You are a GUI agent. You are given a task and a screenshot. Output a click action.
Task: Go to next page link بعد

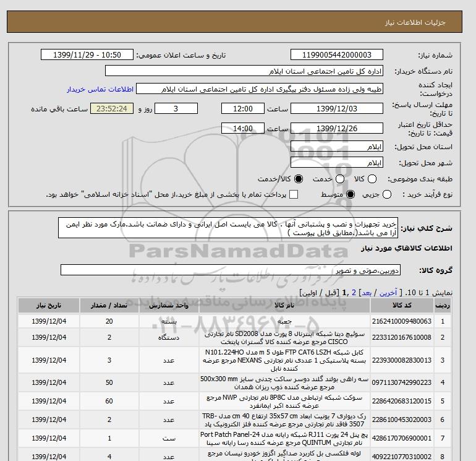(367, 293)
